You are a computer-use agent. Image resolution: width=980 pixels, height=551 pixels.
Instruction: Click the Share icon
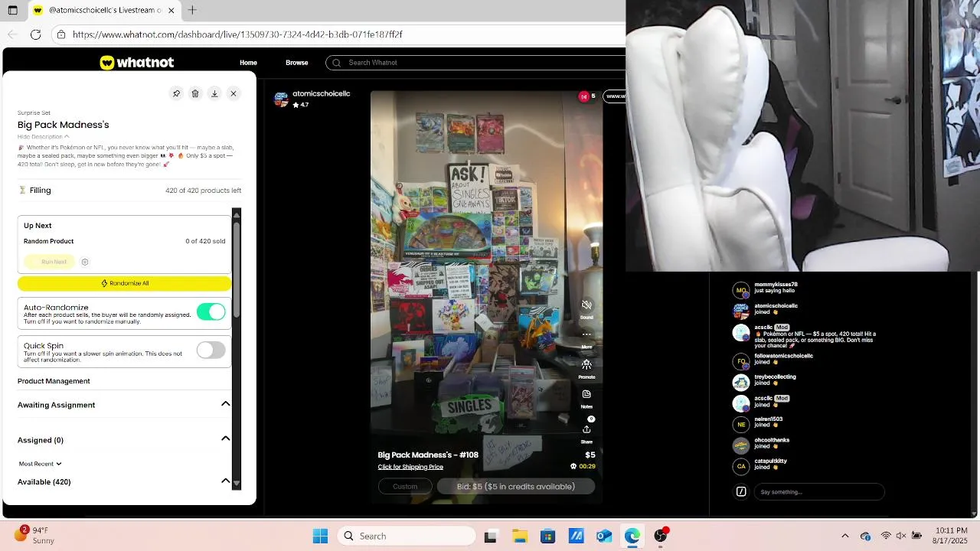click(x=586, y=429)
